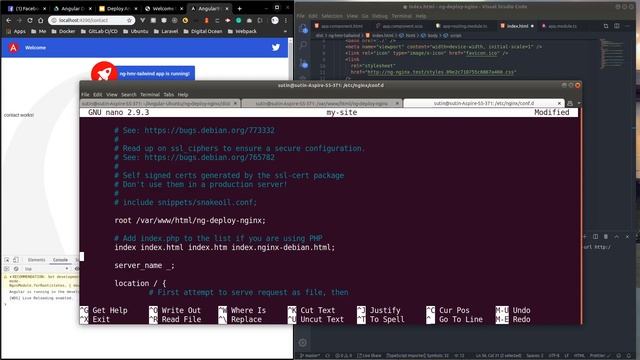Click the bugs.debian.org/773332 link text

point(209,131)
